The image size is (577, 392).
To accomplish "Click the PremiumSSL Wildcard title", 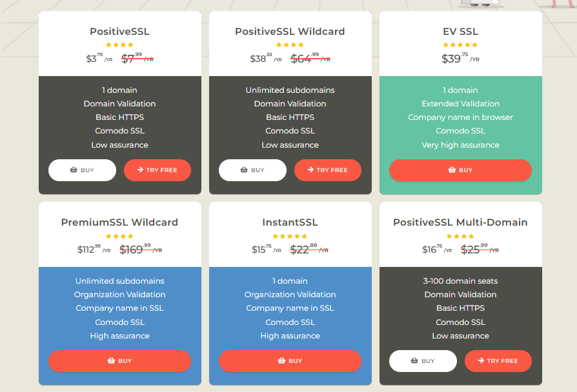I will [x=119, y=222].
